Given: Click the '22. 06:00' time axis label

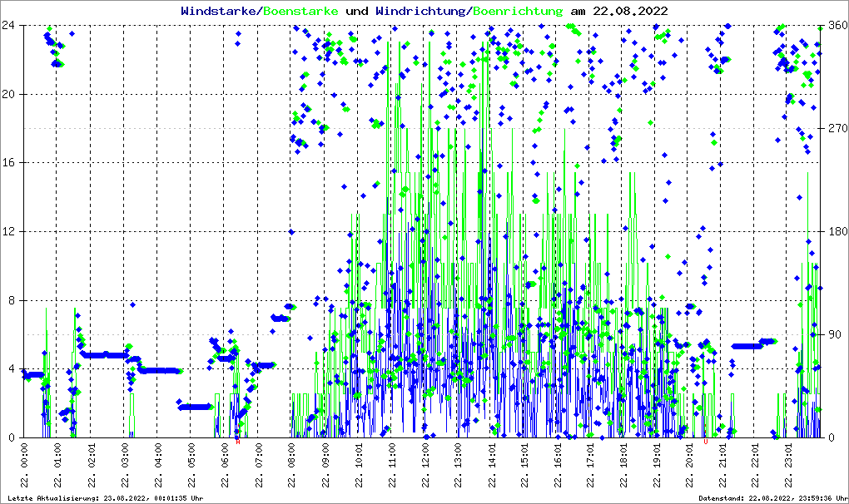Looking at the screenshot, I should [x=224, y=465].
